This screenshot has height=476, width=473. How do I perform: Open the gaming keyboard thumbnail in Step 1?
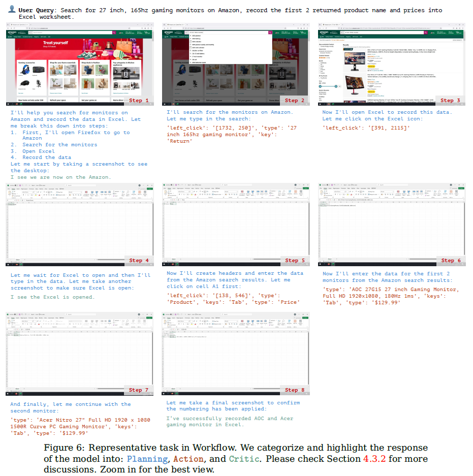(39, 70)
